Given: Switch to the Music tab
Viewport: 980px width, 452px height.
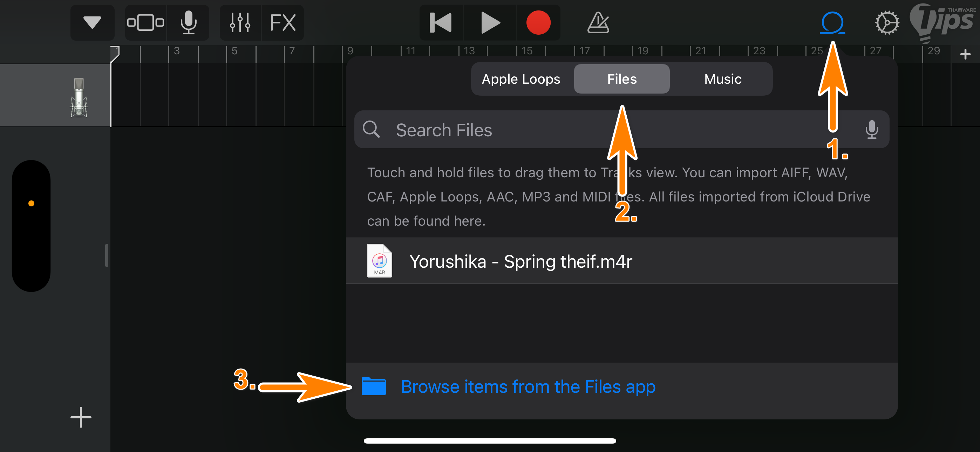Looking at the screenshot, I should click(722, 79).
